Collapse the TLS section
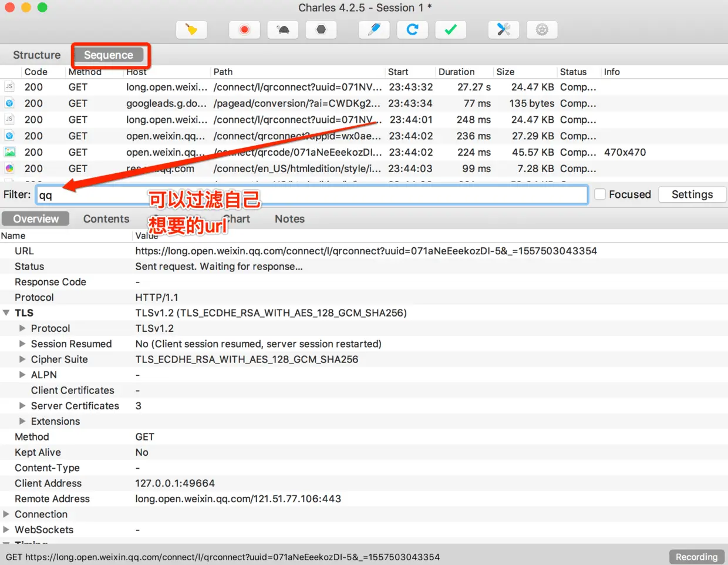Viewport: 728px width, 565px height. pyautogui.click(x=6, y=313)
